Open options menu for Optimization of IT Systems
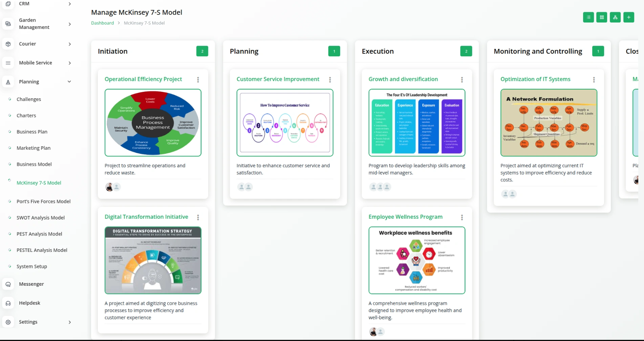 pyautogui.click(x=594, y=80)
